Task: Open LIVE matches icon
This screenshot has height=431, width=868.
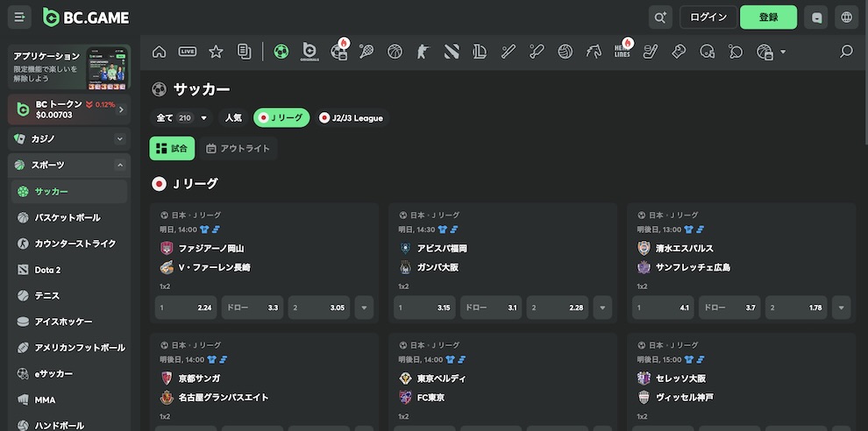Action: (x=188, y=52)
